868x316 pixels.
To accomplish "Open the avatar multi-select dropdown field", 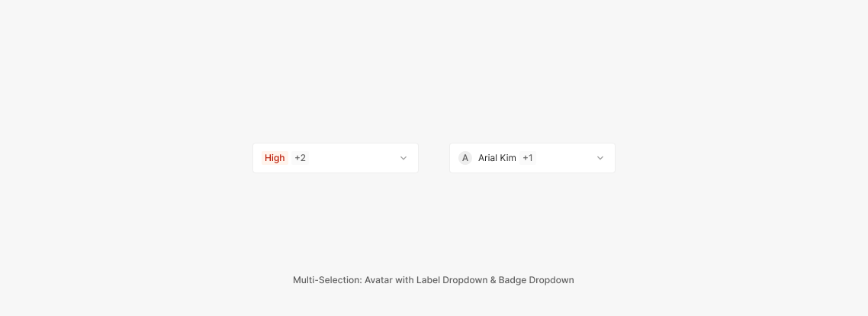I will click(x=532, y=158).
